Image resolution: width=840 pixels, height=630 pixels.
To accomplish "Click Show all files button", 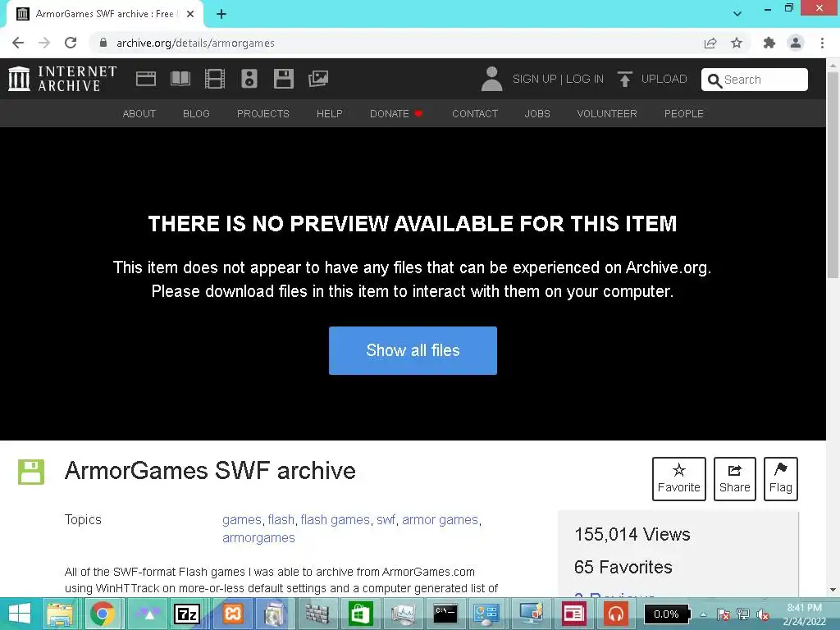I will 413,350.
